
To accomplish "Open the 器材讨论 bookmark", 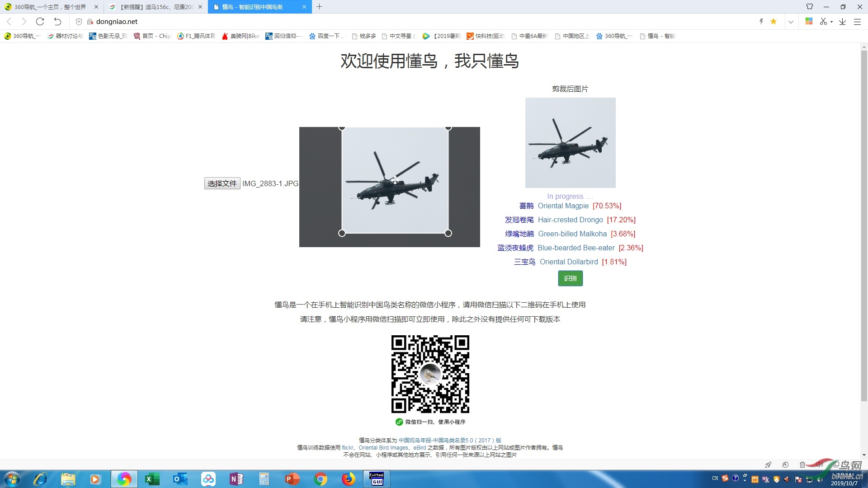I will pyautogui.click(x=65, y=36).
